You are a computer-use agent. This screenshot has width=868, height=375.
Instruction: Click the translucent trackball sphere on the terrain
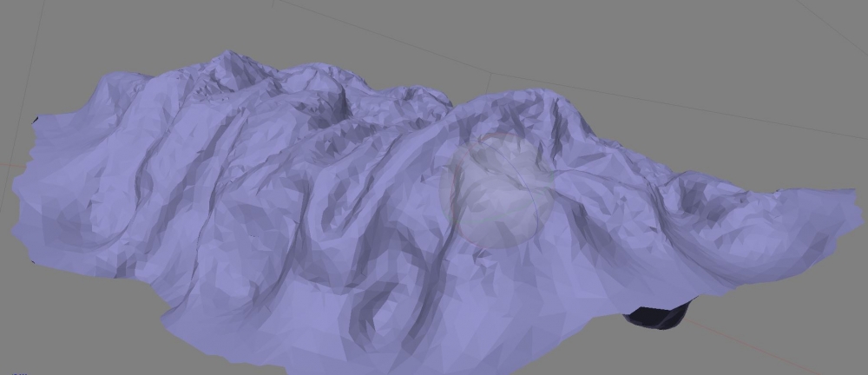click(497, 193)
